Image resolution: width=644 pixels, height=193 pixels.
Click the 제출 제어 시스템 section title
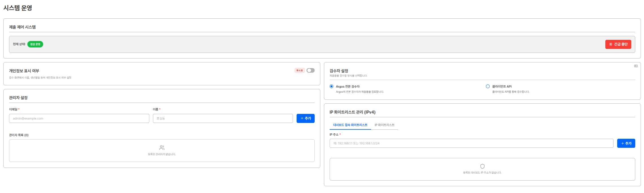(x=22, y=27)
